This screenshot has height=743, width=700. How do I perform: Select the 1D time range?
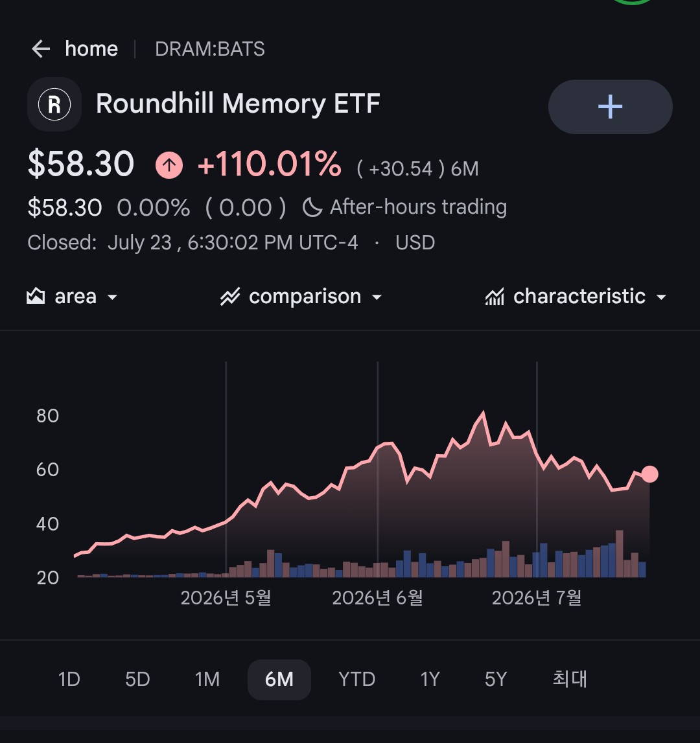[x=69, y=679]
